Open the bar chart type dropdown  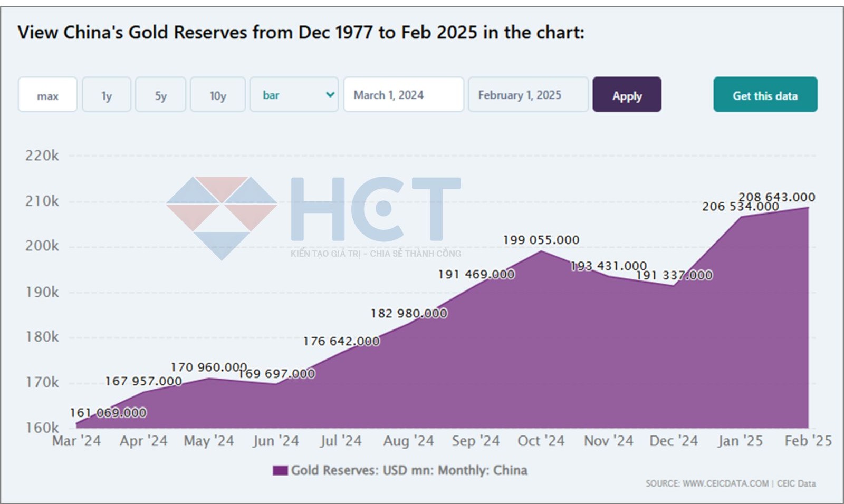(x=293, y=95)
